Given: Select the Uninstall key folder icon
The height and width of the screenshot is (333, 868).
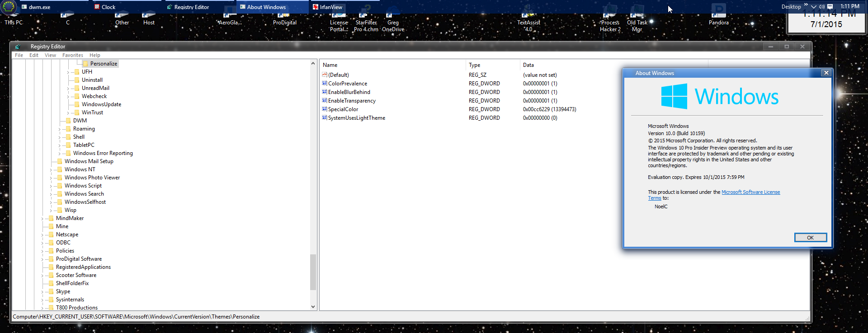Looking at the screenshot, I should (x=77, y=80).
